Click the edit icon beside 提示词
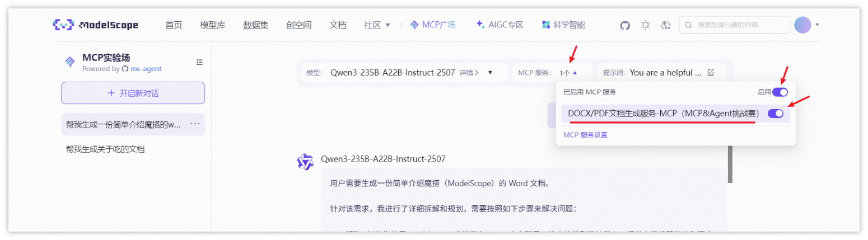 pos(711,72)
